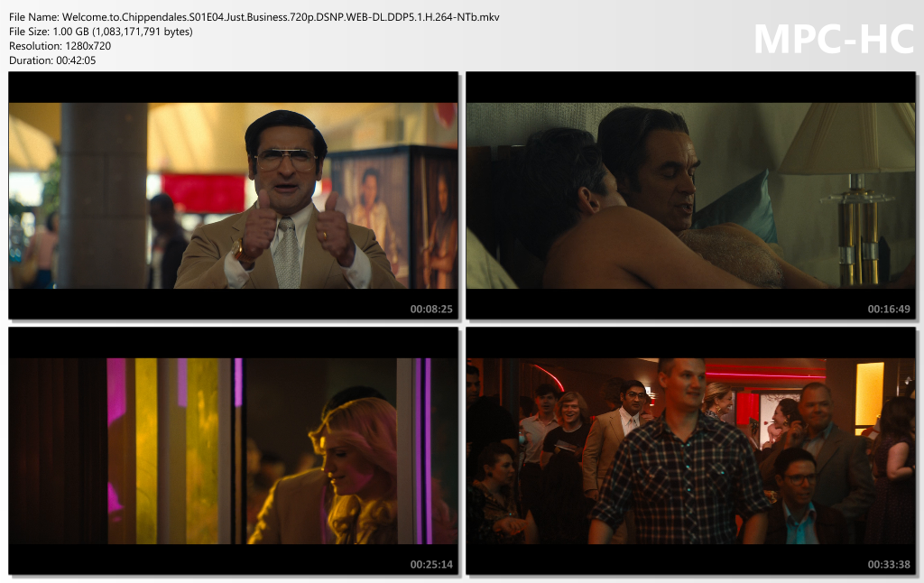Click the Resolution: 1280x720 text
Image resolution: width=924 pixels, height=583 pixels.
pyautogui.click(x=60, y=46)
